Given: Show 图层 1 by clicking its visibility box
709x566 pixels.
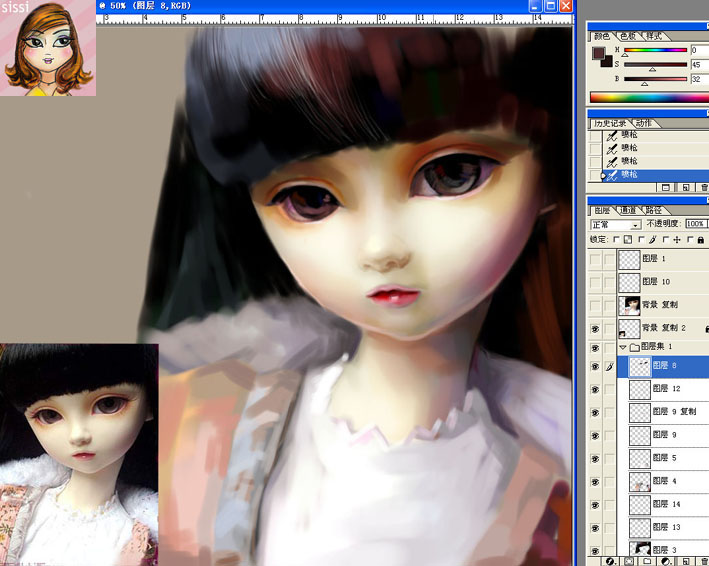Looking at the screenshot, I should (x=595, y=259).
